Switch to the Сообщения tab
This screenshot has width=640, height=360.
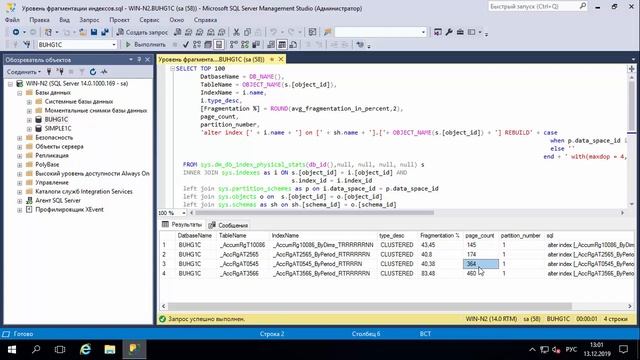228,225
